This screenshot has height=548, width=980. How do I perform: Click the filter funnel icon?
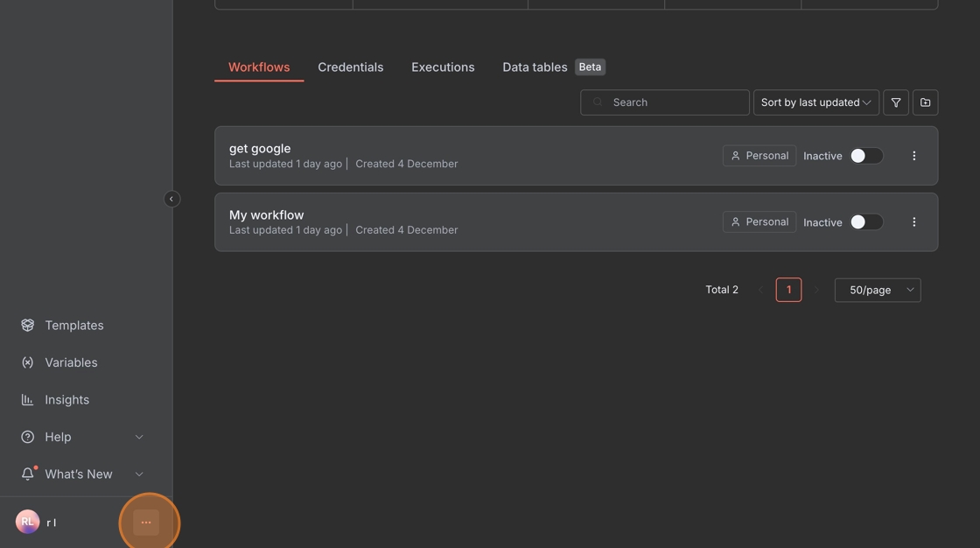coord(896,102)
